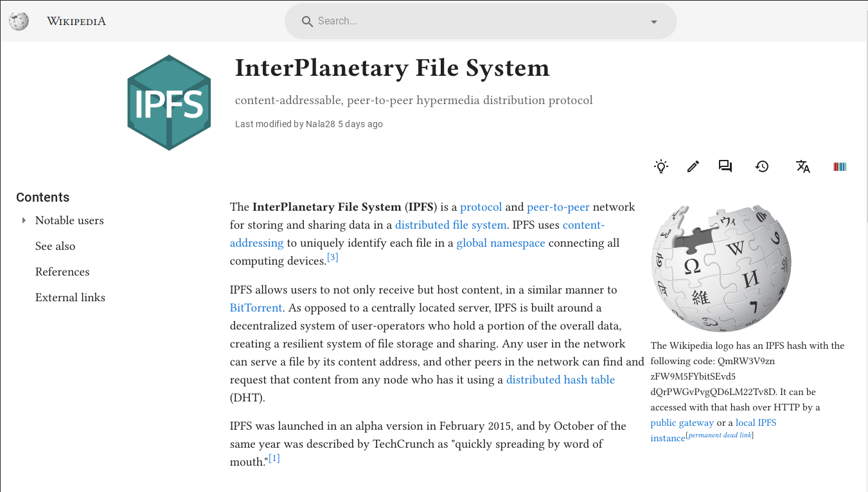Open the public gateway link

682,423
